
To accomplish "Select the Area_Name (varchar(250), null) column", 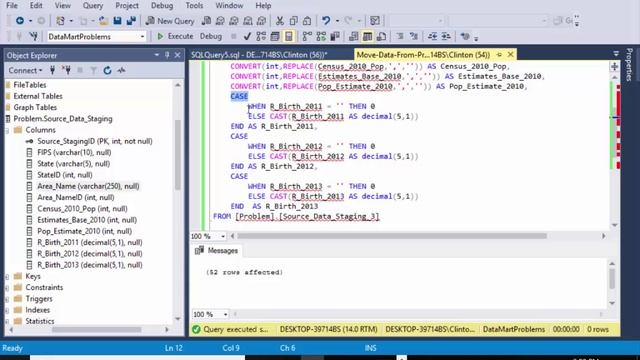I will coord(88,186).
